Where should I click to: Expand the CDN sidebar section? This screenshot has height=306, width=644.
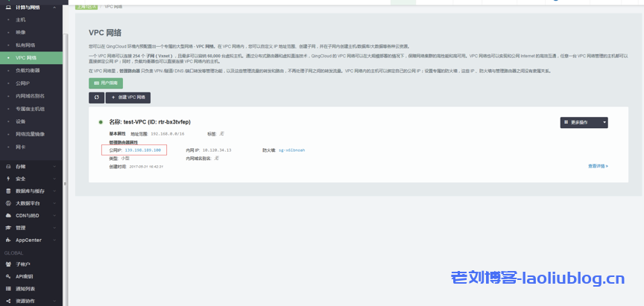(x=27, y=215)
